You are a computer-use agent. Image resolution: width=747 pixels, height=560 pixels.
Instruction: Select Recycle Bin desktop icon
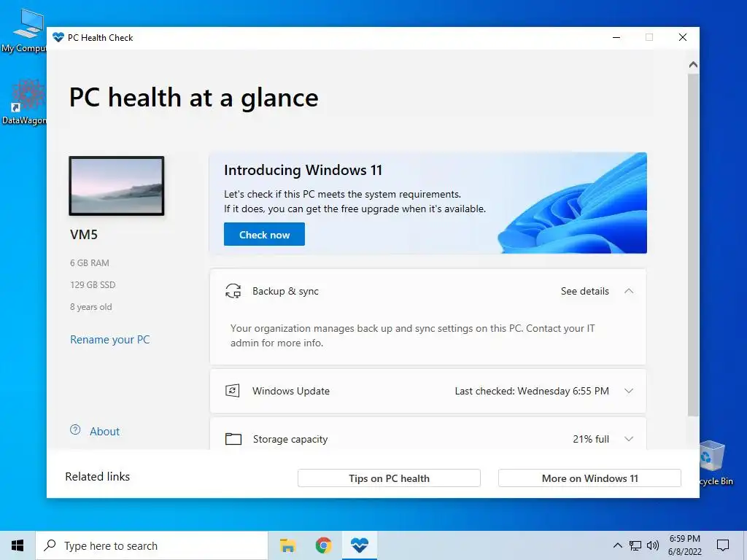716,463
